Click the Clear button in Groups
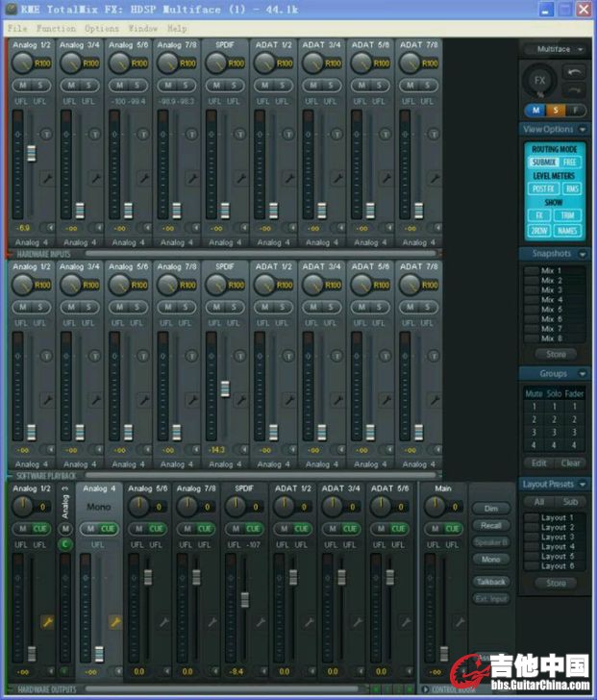The width and height of the screenshot is (597, 700). (x=570, y=462)
